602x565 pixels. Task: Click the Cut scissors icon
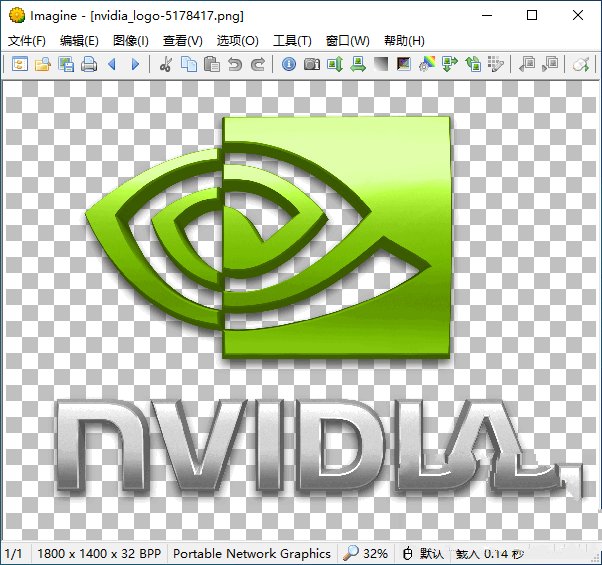click(165, 64)
